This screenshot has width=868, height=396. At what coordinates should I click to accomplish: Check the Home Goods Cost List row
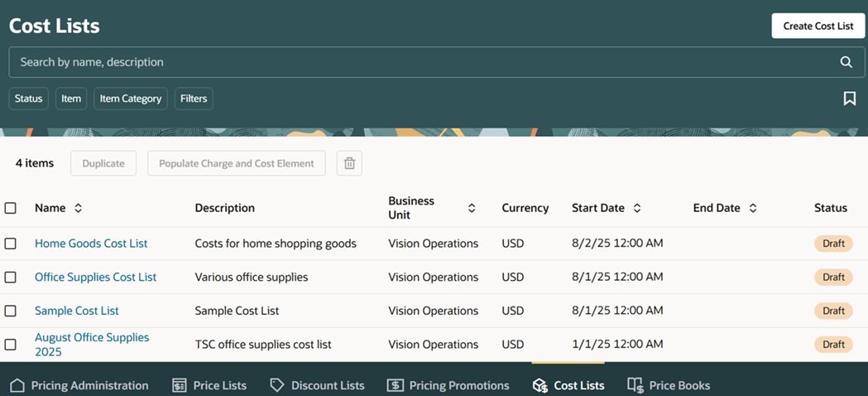(x=11, y=244)
